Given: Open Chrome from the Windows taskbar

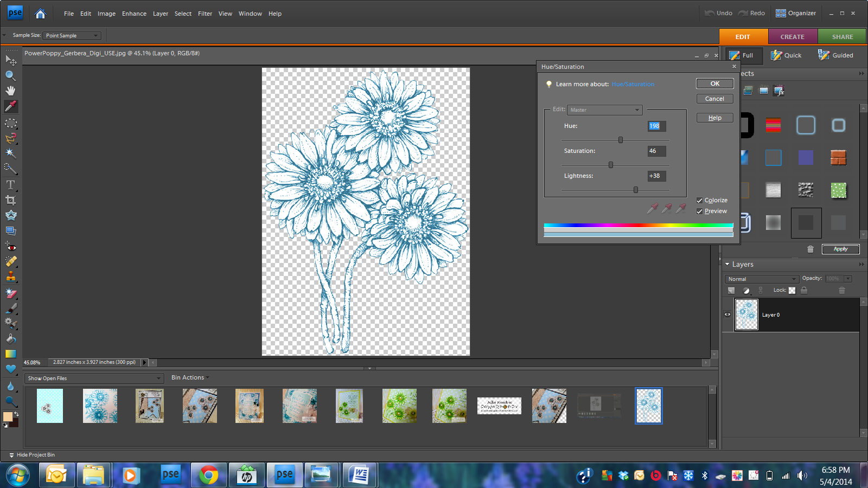Looking at the screenshot, I should tap(208, 476).
